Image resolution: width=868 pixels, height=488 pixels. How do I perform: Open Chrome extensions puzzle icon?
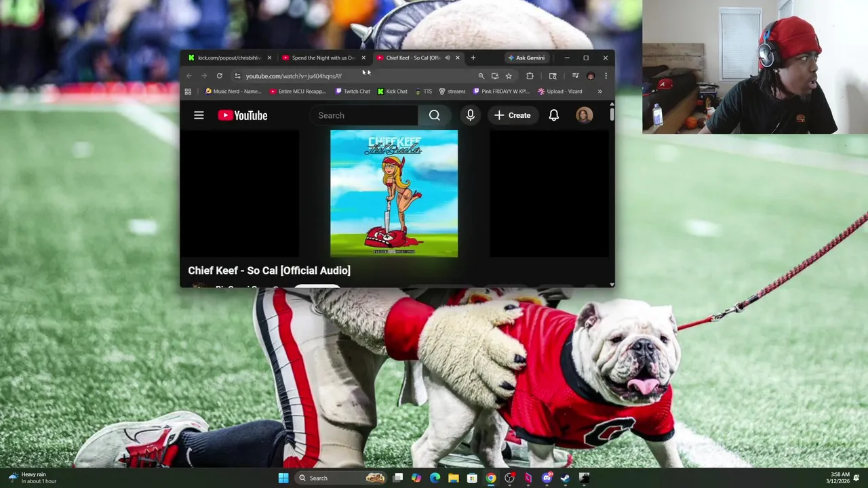pos(530,76)
